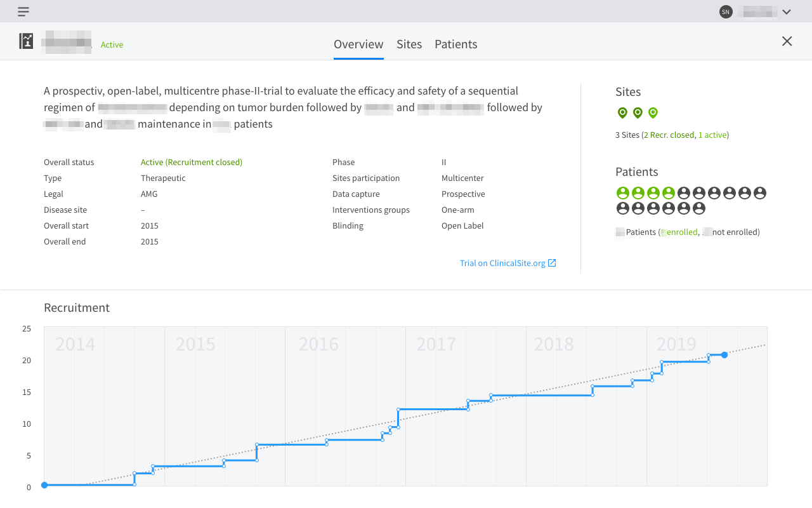Click the recruitment chart starting point at zero
812x508 pixels.
pos(44,485)
